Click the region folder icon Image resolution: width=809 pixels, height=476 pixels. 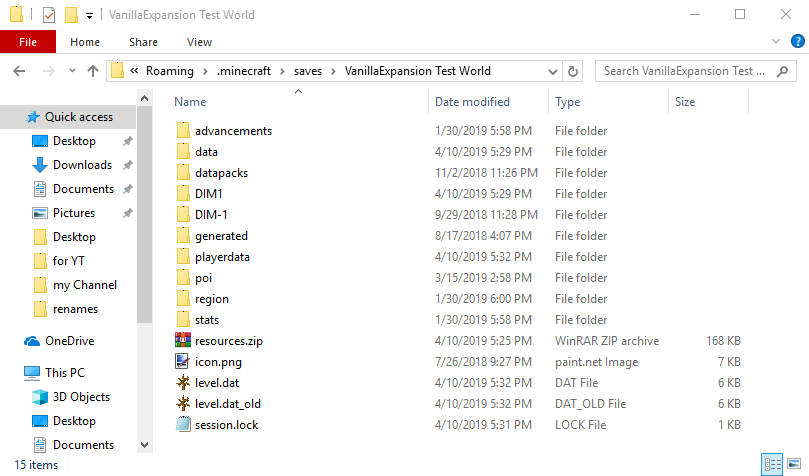[x=183, y=299]
